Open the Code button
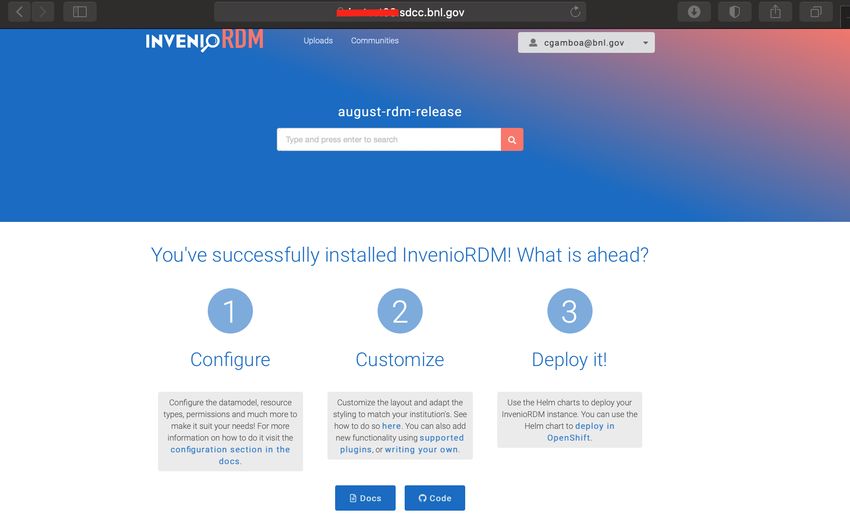The image size is (850, 526). pos(435,498)
